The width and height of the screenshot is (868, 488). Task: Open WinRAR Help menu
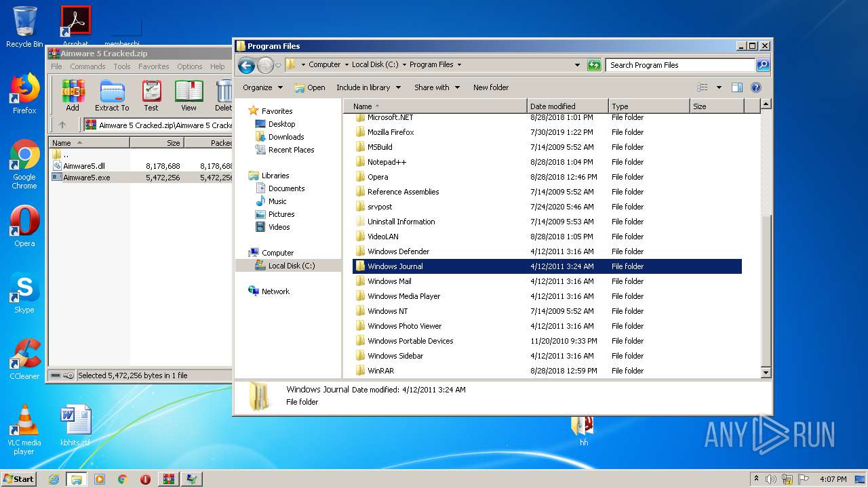point(217,66)
